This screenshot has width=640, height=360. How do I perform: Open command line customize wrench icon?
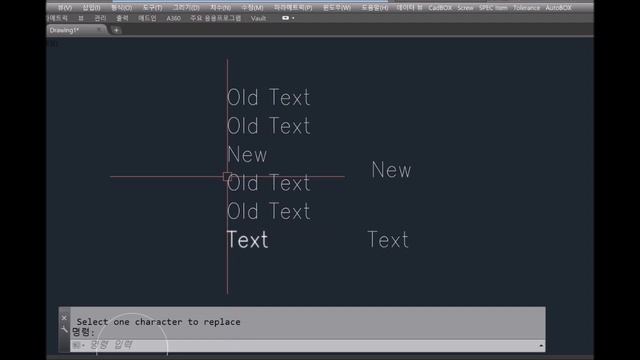coord(64,329)
